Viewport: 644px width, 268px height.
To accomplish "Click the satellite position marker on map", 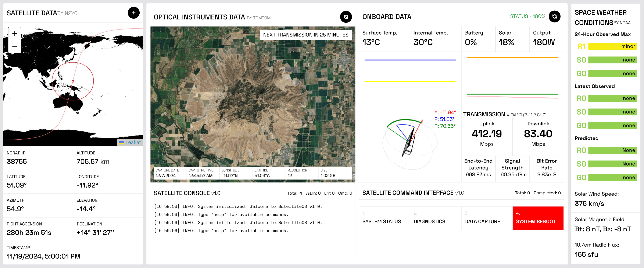I will coord(73,81).
